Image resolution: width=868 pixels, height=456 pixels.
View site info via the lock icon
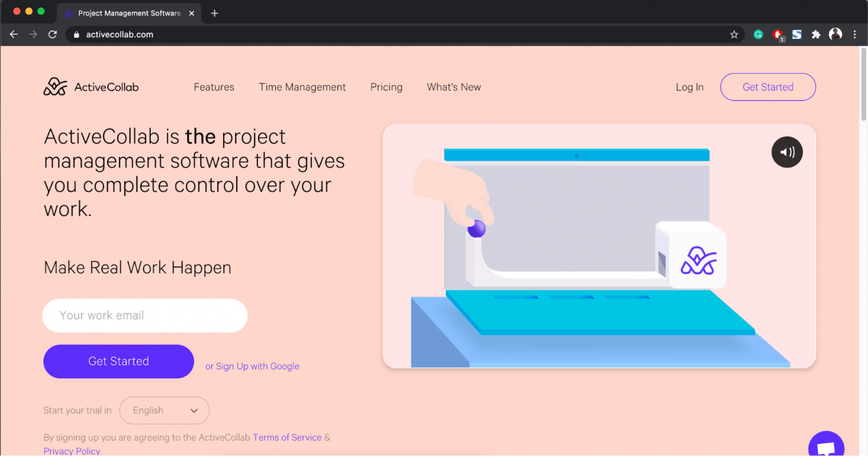point(77,35)
